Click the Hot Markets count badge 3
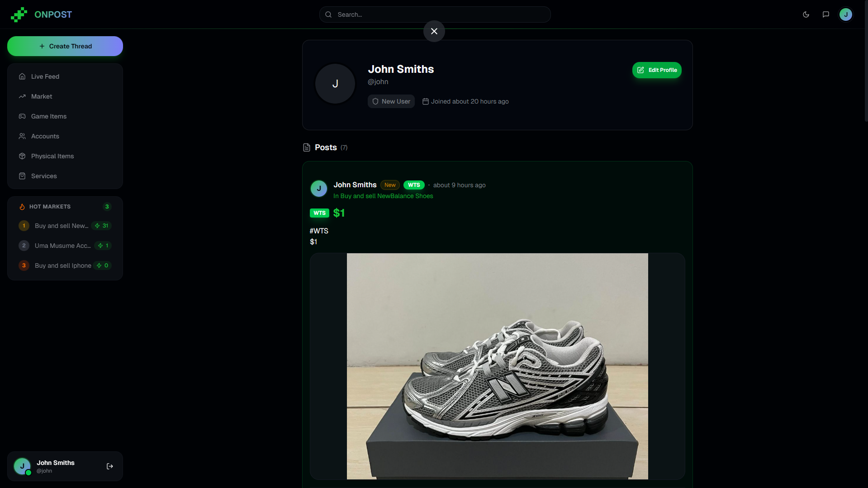 click(107, 207)
